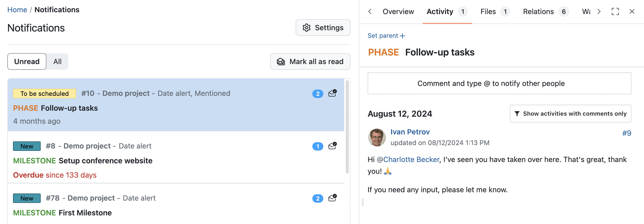Switch filter to Unread notifications
This screenshot has height=224, width=644.
pos(27,61)
